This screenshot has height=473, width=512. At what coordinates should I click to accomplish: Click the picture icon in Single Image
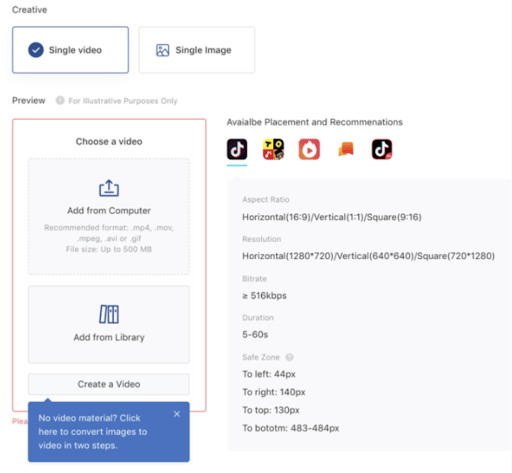163,50
